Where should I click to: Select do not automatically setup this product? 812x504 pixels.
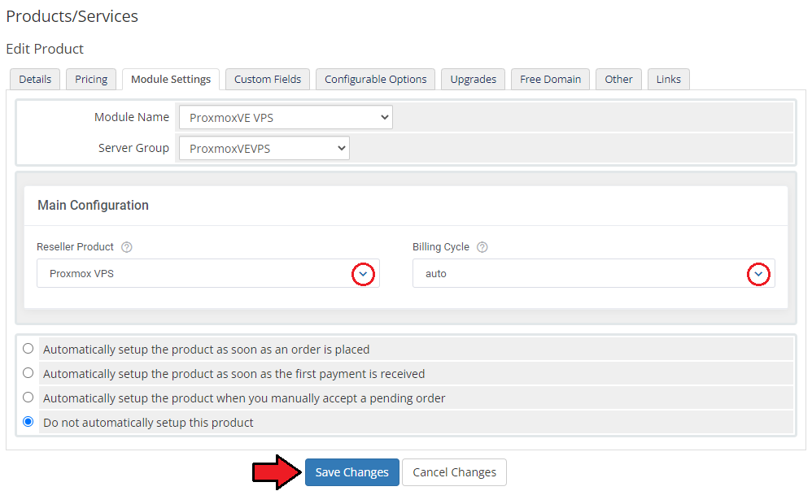click(28, 422)
